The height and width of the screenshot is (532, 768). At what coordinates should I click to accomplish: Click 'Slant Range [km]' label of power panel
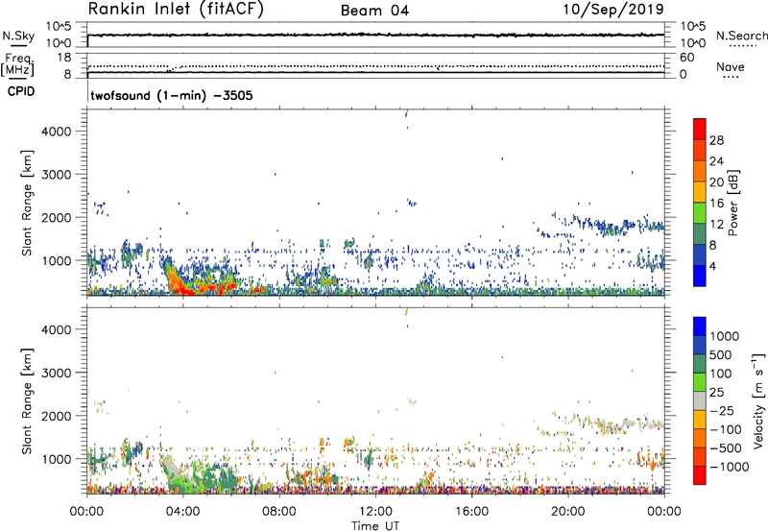tap(27, 203)
